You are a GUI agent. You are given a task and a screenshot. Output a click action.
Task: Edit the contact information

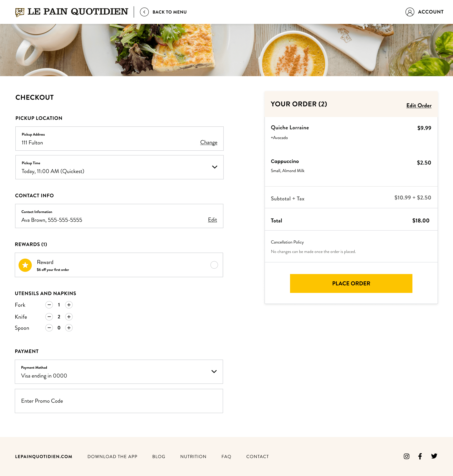click(212, 220)
